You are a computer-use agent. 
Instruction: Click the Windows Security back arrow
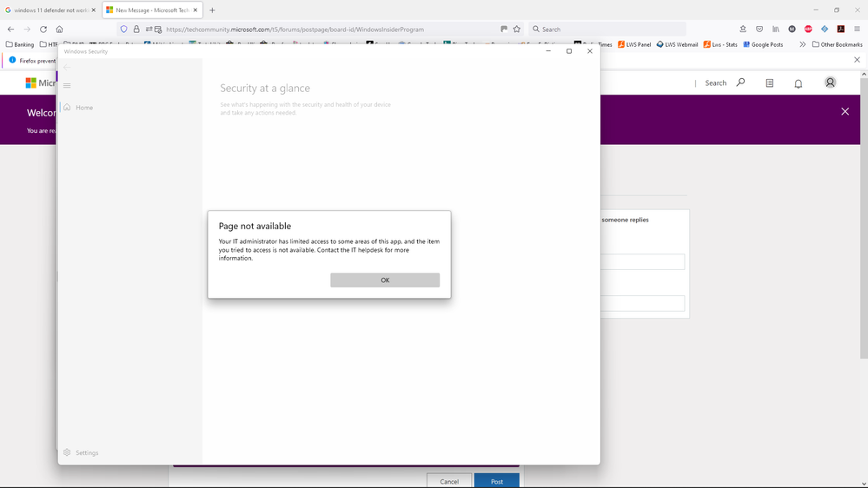pos(67,67)
